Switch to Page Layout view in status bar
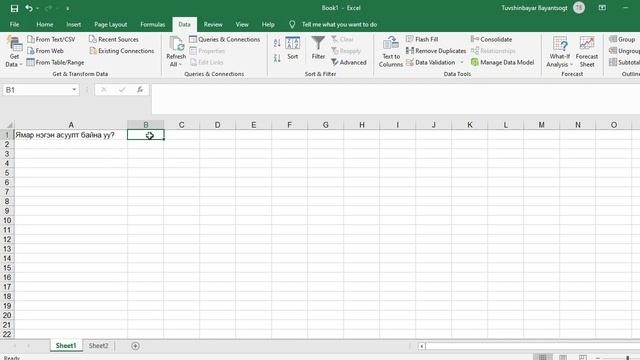 563,357
